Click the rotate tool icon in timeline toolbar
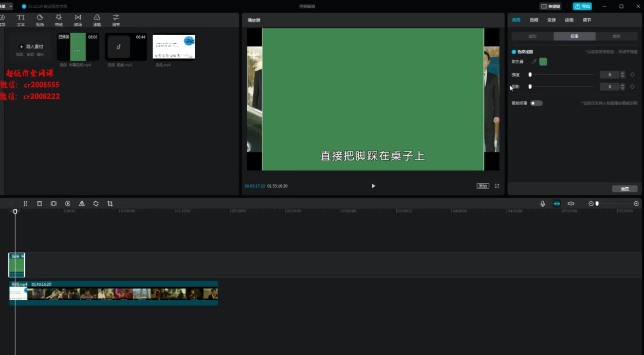This screenshot has height=355, width=644. [96, 204]
